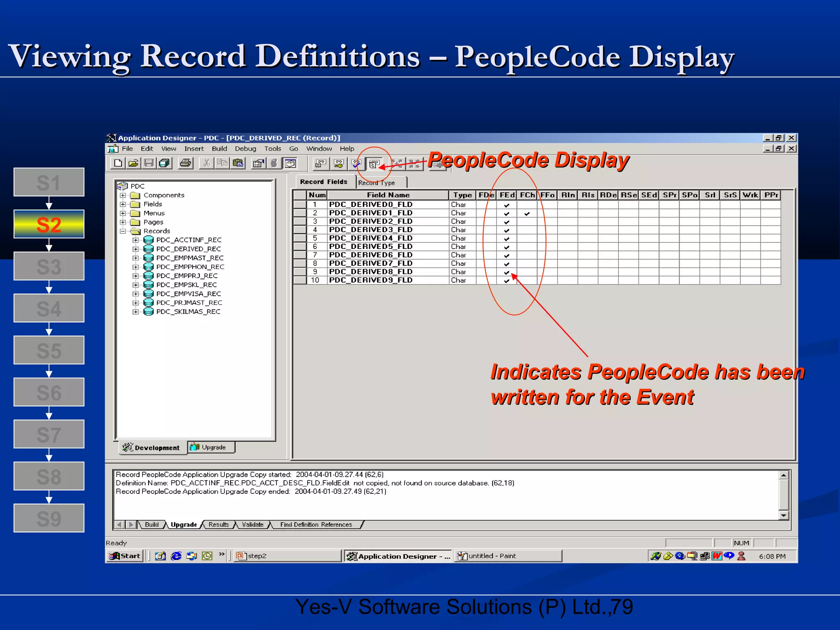Switch to step2 taskbar window
Image resolution: width=840 pixels, height=630 pixels.
coord(287,556)
